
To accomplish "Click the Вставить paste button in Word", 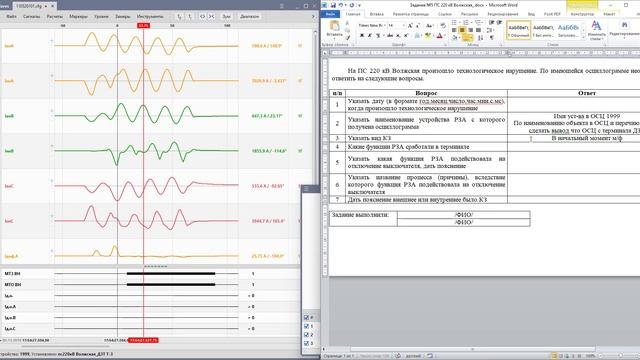I will point(335,29).
